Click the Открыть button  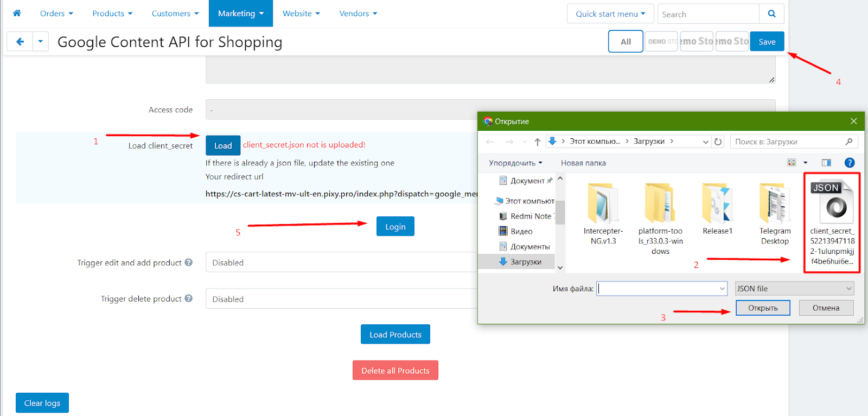tap(763, 308)
